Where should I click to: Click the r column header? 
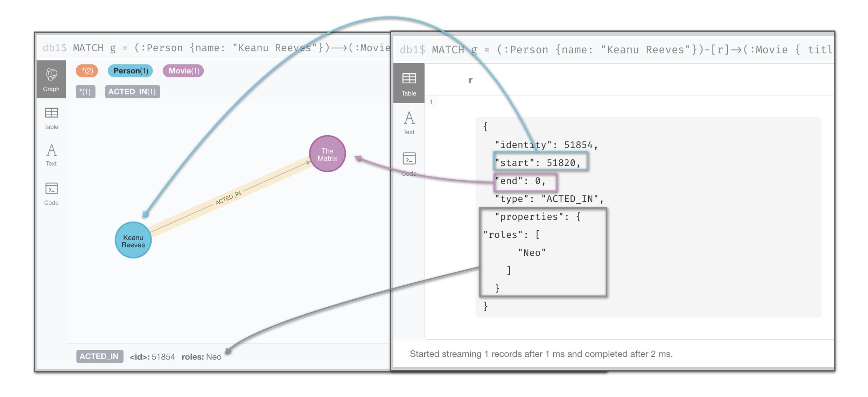[x=470, y=80]
